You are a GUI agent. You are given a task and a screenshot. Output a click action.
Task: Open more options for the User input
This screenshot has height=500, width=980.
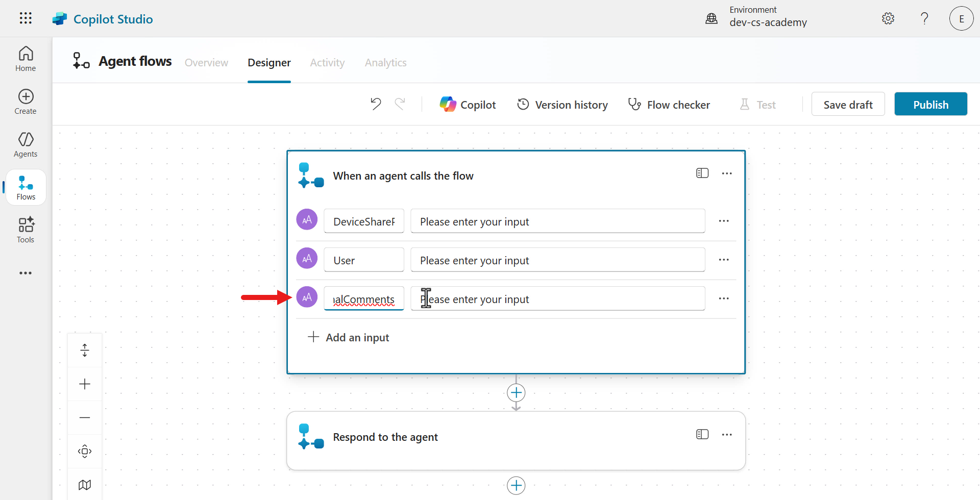tap(724, 259)
